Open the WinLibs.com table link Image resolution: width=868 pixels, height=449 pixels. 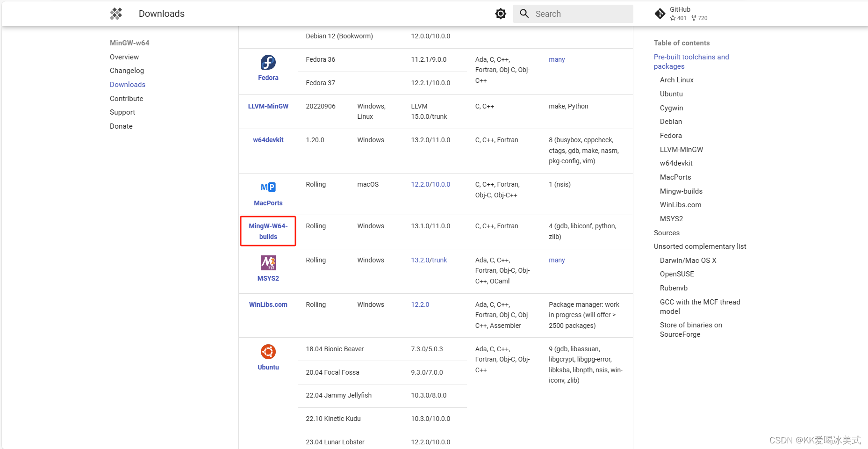268,304
